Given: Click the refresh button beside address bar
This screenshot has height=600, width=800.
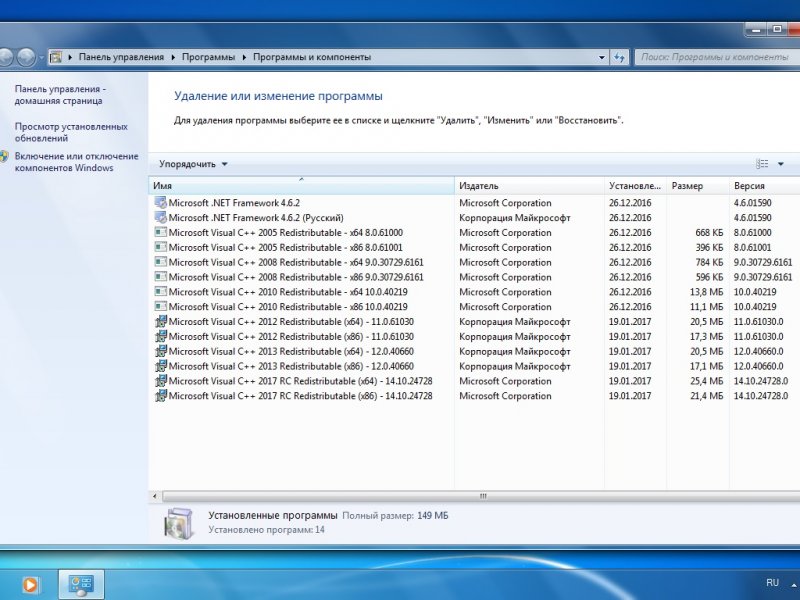Looking at the screenshot, I should tap(619, 57).
